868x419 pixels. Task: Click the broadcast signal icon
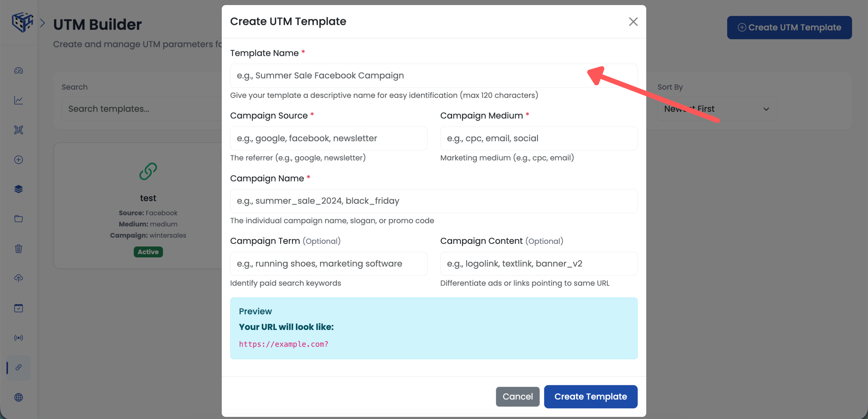coord(19,337)
